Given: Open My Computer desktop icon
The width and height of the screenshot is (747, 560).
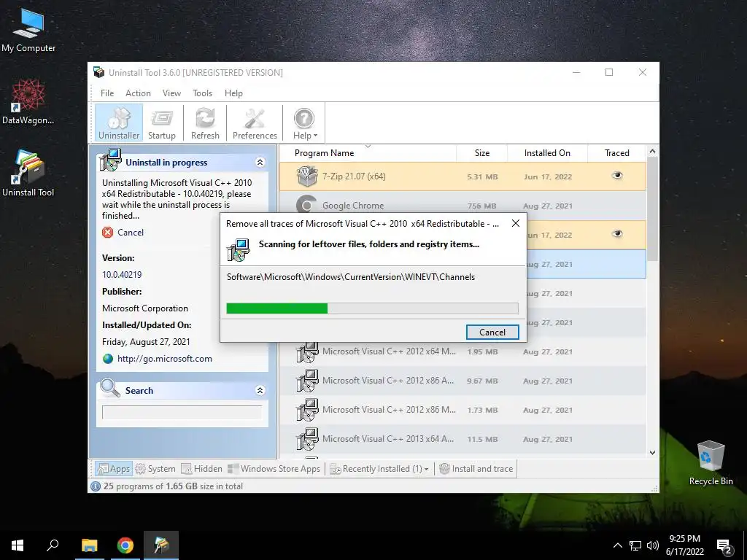Looking at the screenshot, I should [28, 31].
